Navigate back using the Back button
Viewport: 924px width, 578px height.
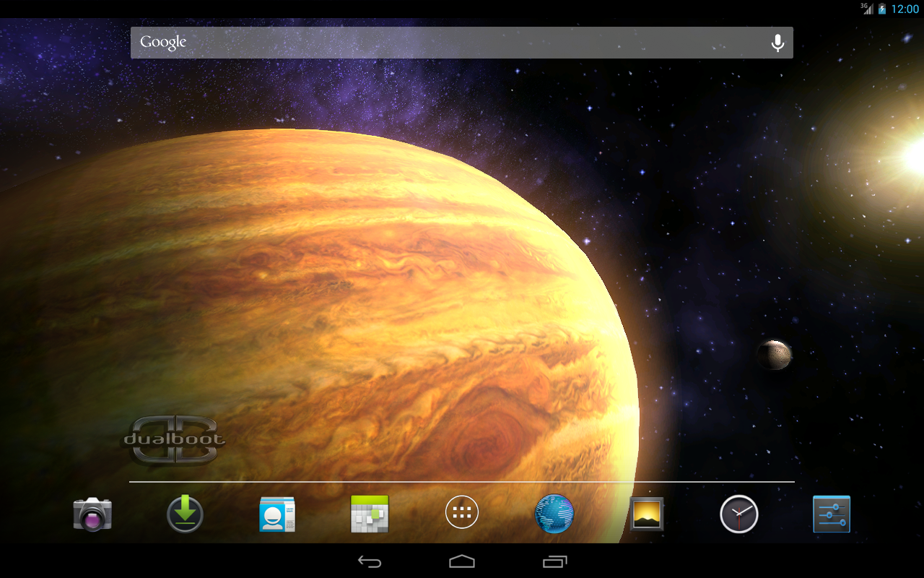click(370, 561)
